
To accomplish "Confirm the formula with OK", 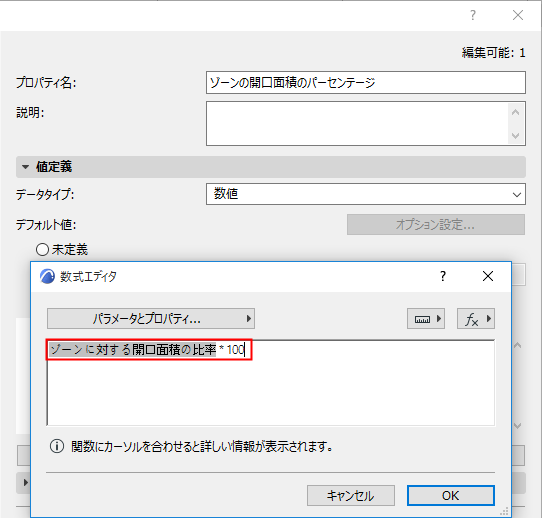I will pyautogui.click(x=451, y=496).
